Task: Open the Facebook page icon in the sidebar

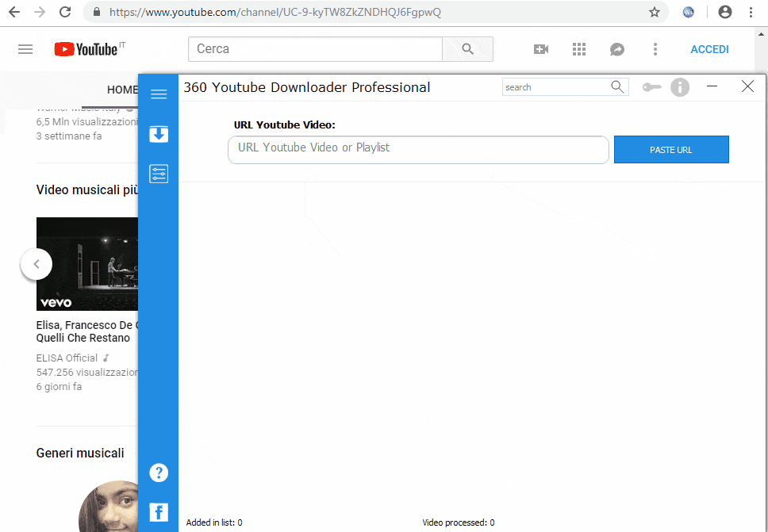Action: tap(159, 512)
